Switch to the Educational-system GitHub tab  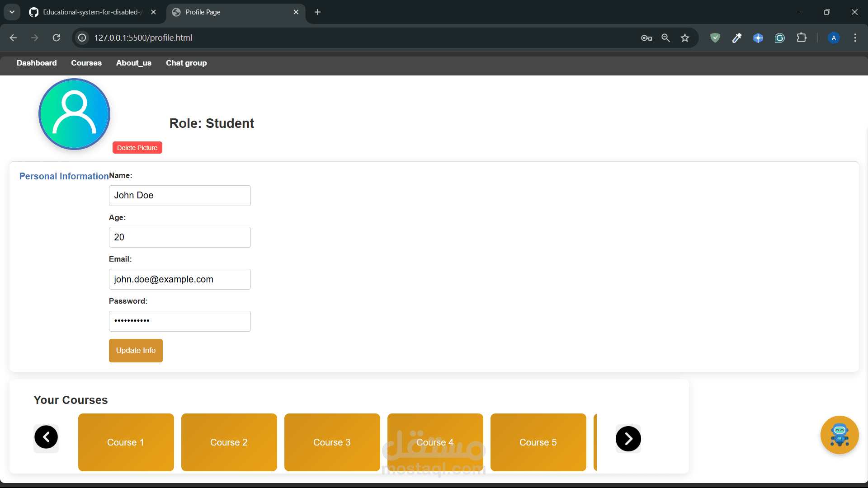[x=90, y=12]
